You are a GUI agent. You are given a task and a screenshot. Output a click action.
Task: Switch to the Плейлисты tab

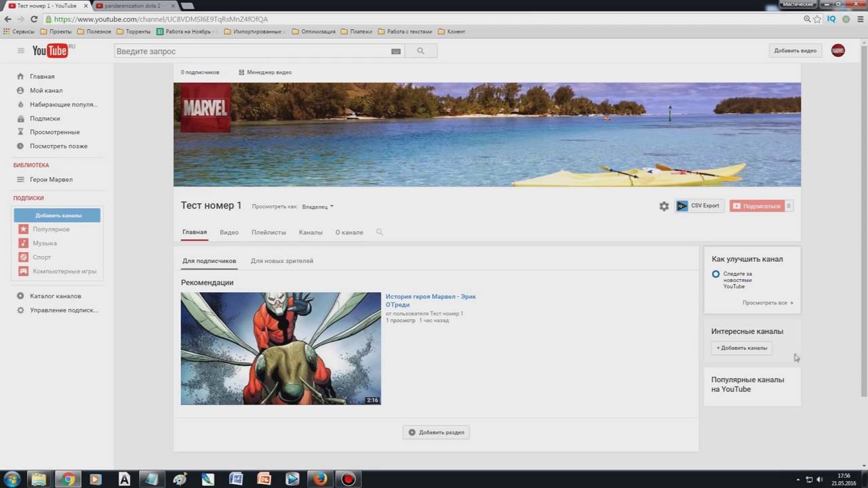269,232
